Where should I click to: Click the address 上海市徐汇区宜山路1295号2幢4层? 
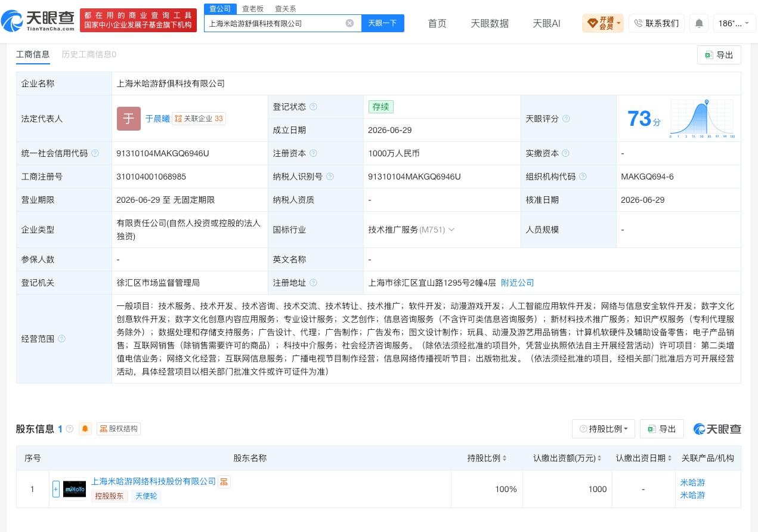tap(432, 283)
